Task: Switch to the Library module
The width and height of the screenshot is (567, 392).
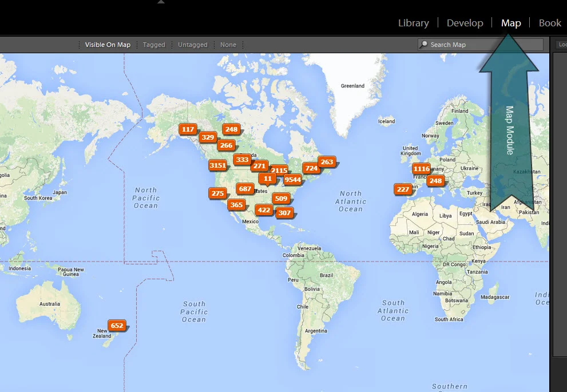Action: [413, 23]
